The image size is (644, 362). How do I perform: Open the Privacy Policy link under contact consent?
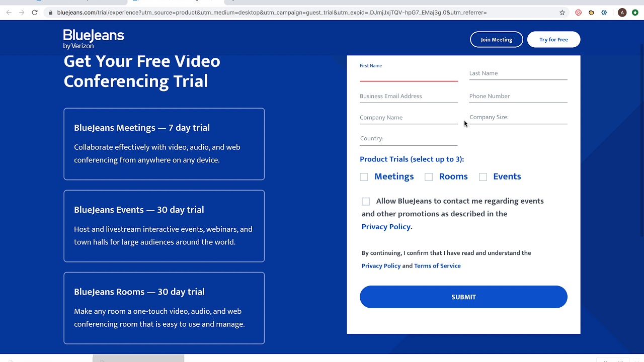click(386, 227)
